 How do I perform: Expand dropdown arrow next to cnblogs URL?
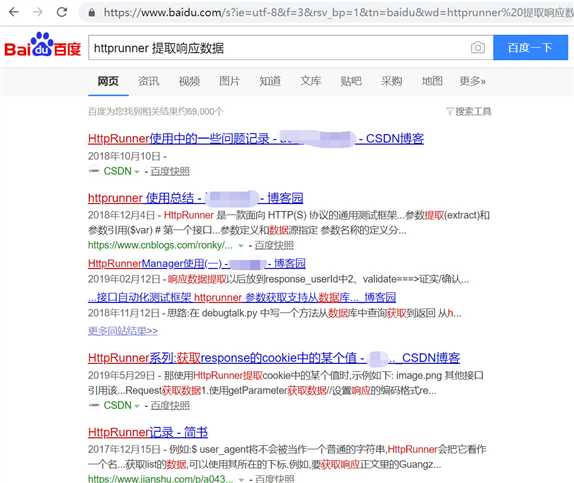(x=241, y=245)
